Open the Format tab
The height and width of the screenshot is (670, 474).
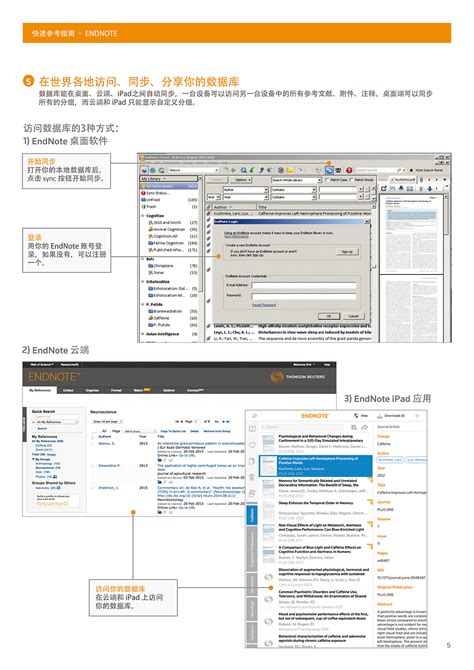tap(116, 390)
